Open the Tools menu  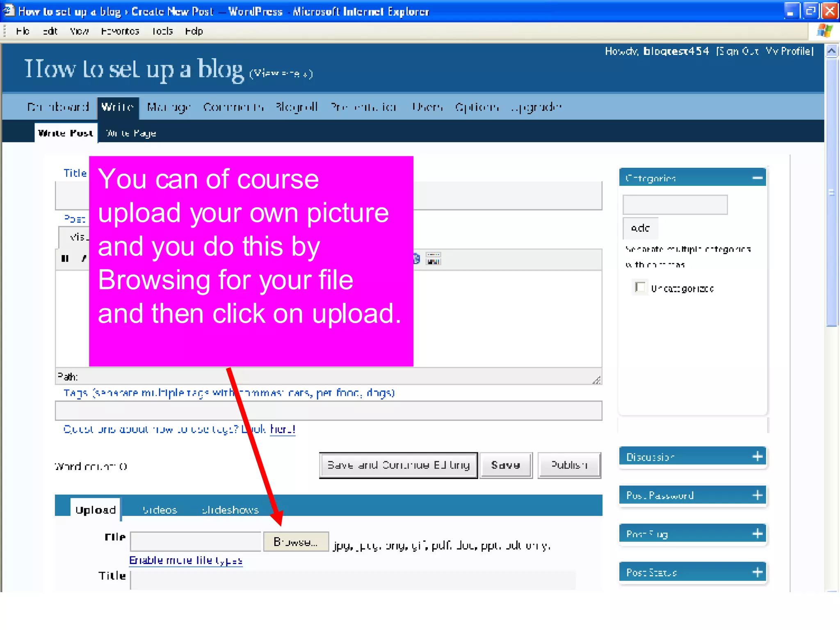click(162, 31)
